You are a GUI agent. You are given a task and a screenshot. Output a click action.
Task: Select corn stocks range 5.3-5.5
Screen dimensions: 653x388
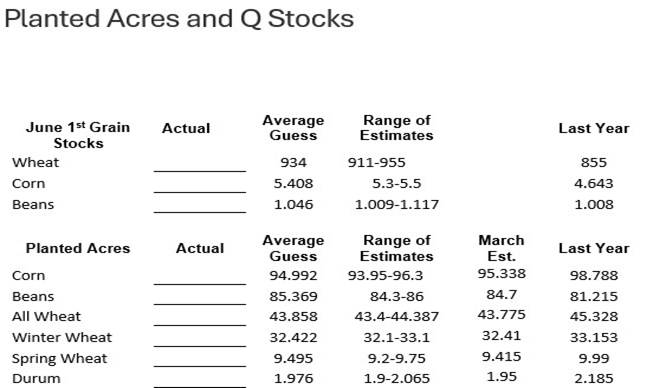tap(396, 184)
